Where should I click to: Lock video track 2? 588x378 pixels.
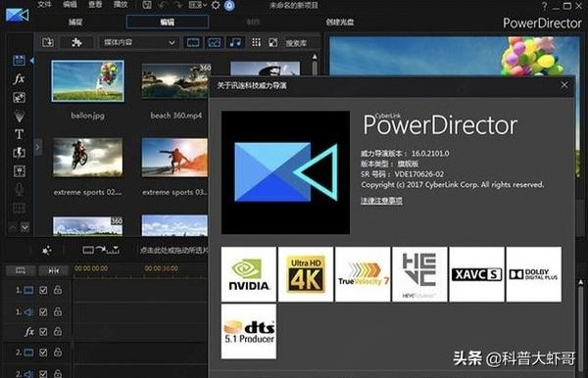click(x=58, y=353)
